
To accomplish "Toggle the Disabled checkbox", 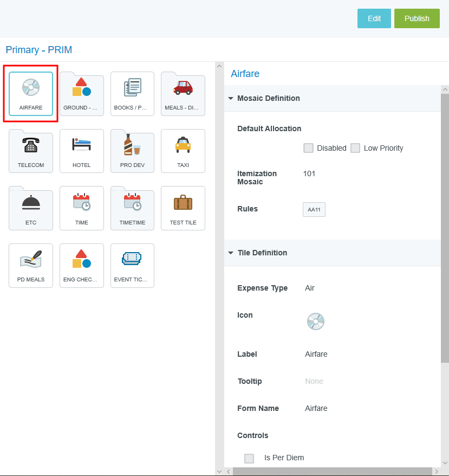I will pos(308,148).
